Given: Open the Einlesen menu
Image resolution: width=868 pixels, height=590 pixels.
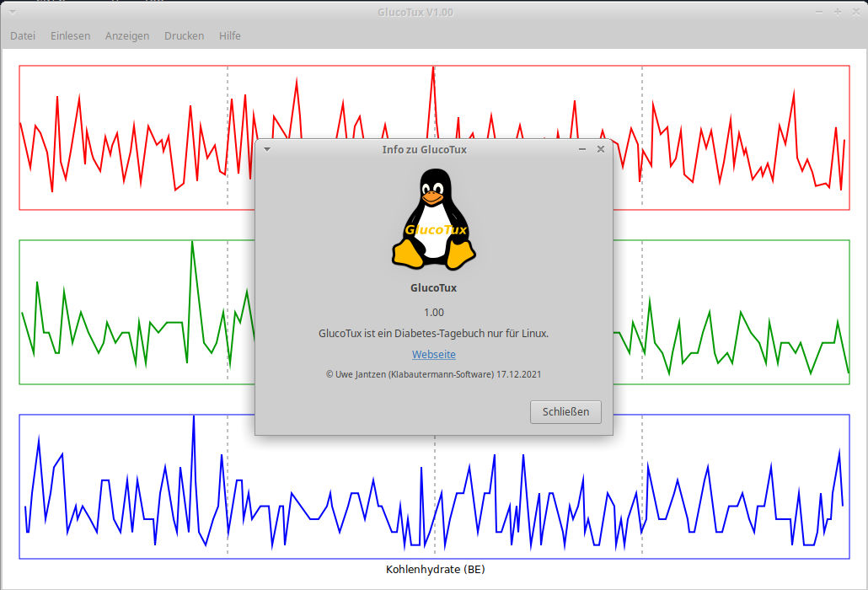Looking at the screenshot, I should pos(70,36).
